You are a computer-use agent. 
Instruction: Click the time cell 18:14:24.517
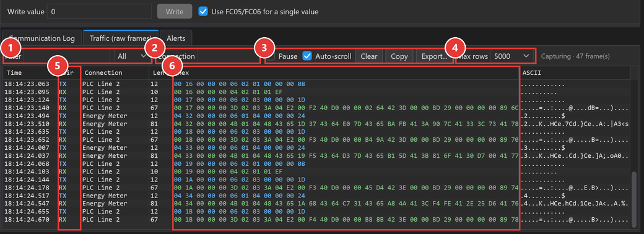click(x=26, y=196)
